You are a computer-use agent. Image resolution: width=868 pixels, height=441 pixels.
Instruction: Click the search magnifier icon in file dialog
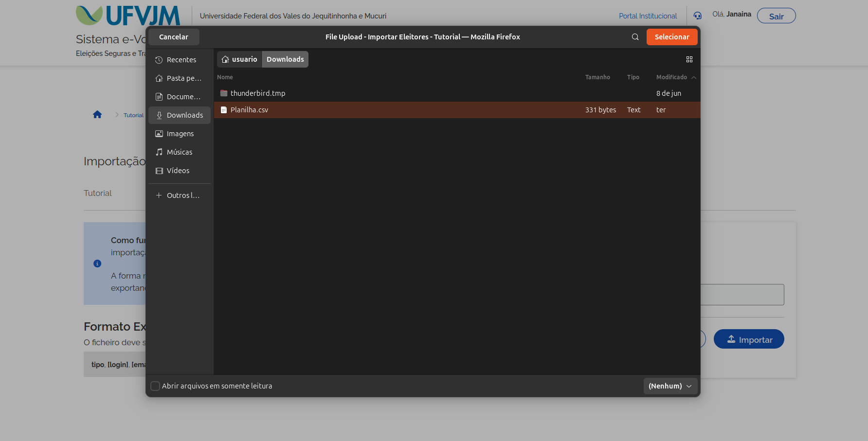pyautogui.click(x=635, y=37)
